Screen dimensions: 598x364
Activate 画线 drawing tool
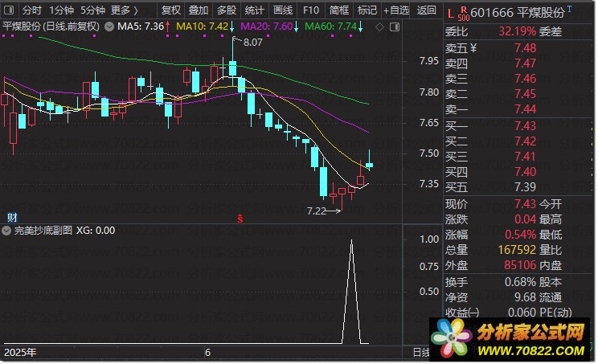point(283,10)
